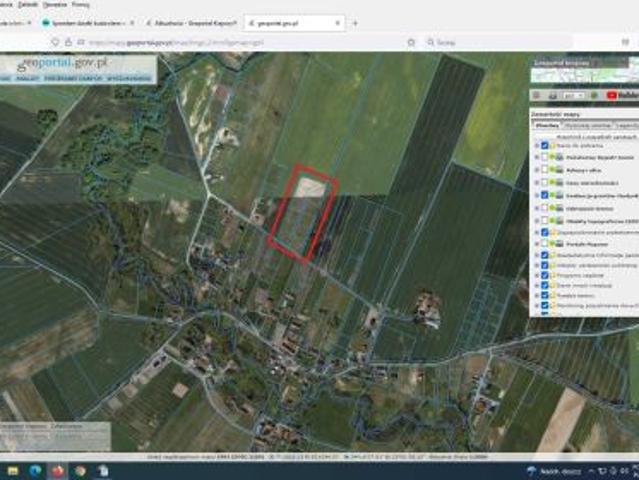Open the Narzędzia menu

(x=55, y=4)
